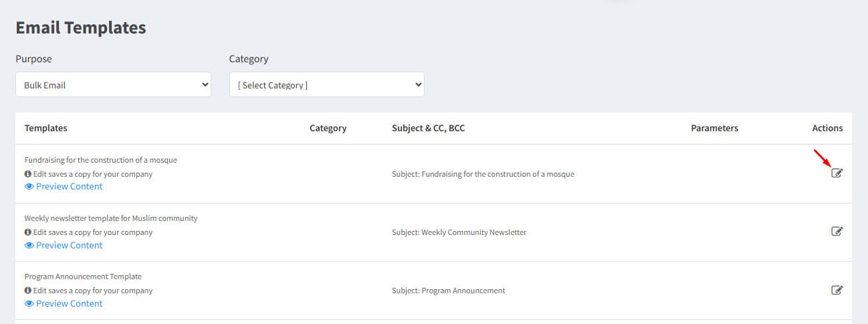The width and height of the screenshot is (868, 324).
Task: Click info icon under Fundraising template
Action: [28, 174]
